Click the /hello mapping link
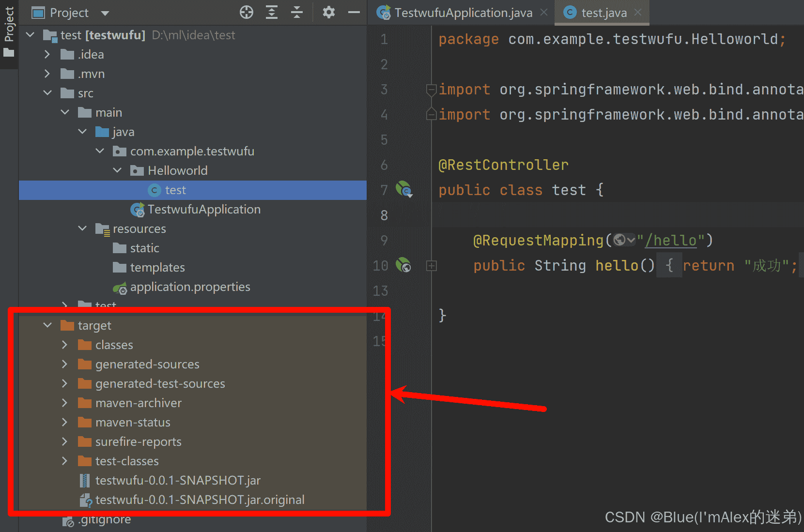 [x=671, y=240]
